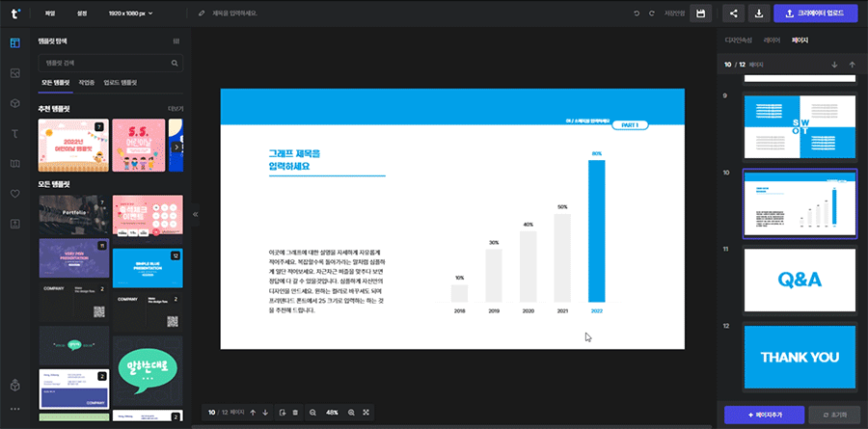Expand 더보기 in recommended templates

(x=176, y=109)
